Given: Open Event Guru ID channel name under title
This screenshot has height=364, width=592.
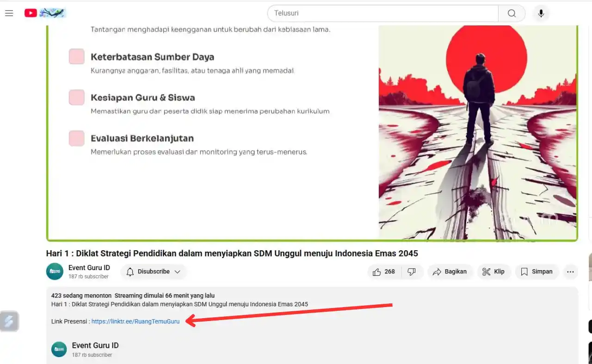Looking at the screenshot, I should pyautogui.click(x=89, y=268).
